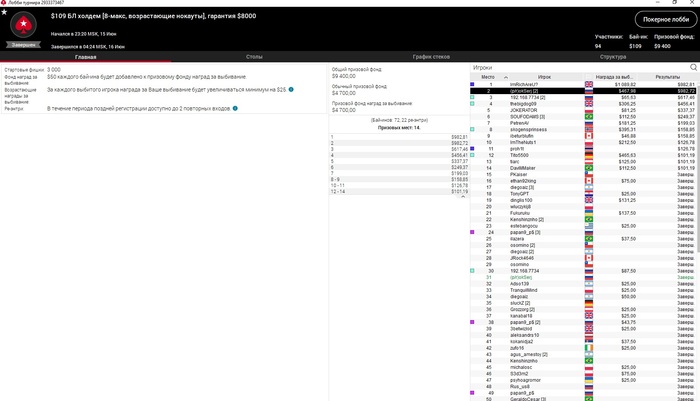
Task: Click Brazil flag next to DavilliMaker
Action: (x=589, y=168)
